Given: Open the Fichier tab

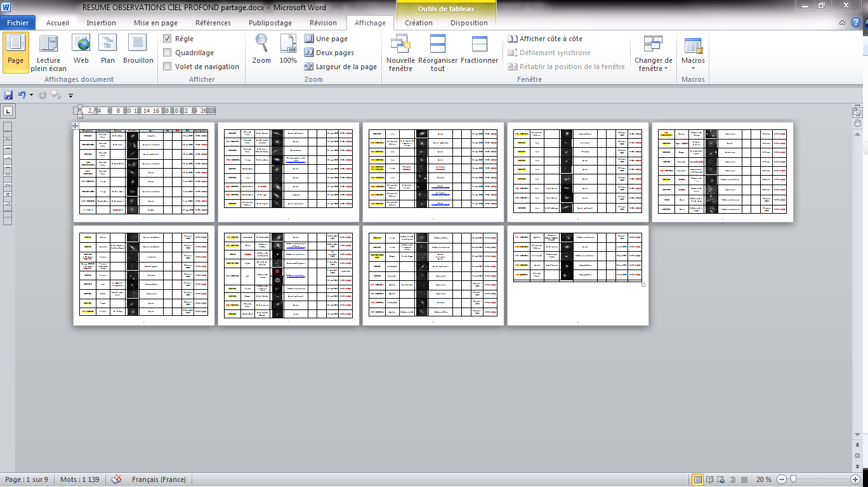Looking at the screenshot, I should tap(18, 23).
